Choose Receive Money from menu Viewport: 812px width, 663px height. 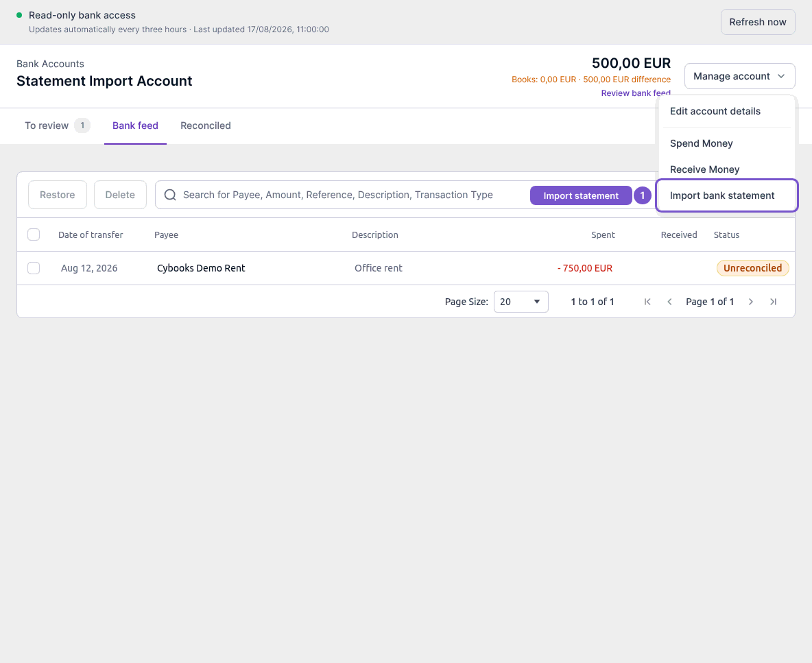[726, 169]
